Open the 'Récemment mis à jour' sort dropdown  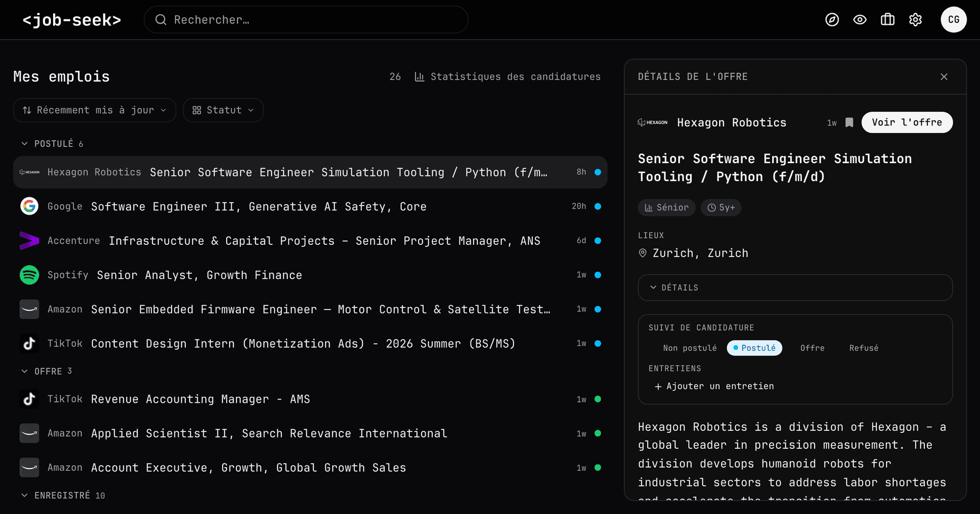pos(94,110)
